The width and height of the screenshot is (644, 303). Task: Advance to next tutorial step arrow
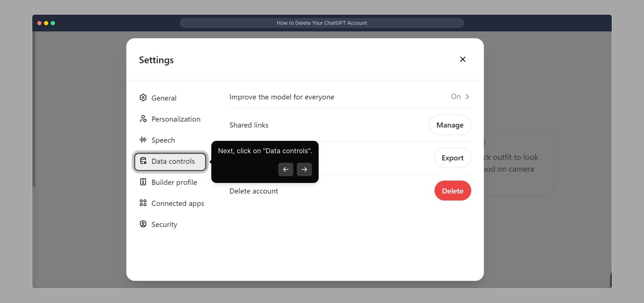[x=304, y=169]
